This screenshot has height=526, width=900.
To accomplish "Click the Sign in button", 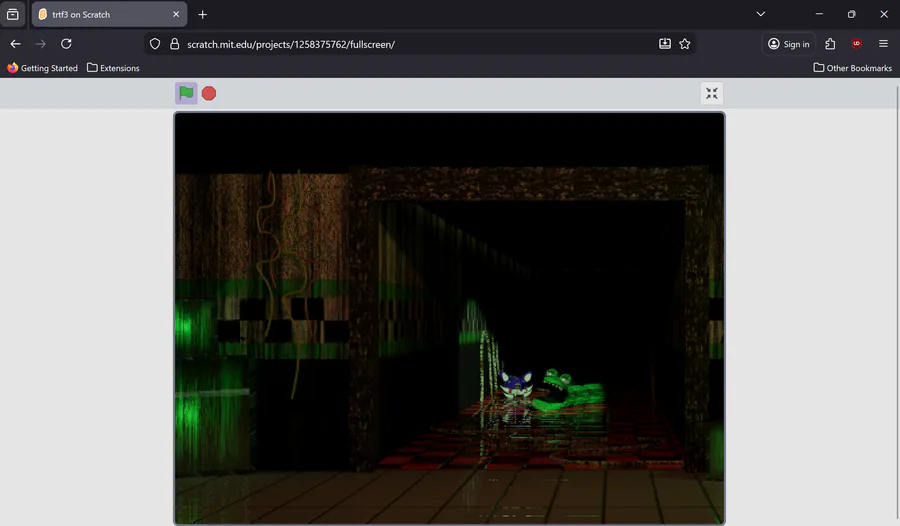I will pyautogui.click(x=789, y=44).
